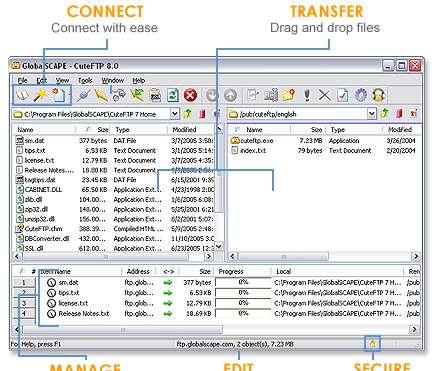Screen dimensions: 437x371
Task: Expand the remote /pub/cuteftp/english path dropdown
Action: point(372,114)
